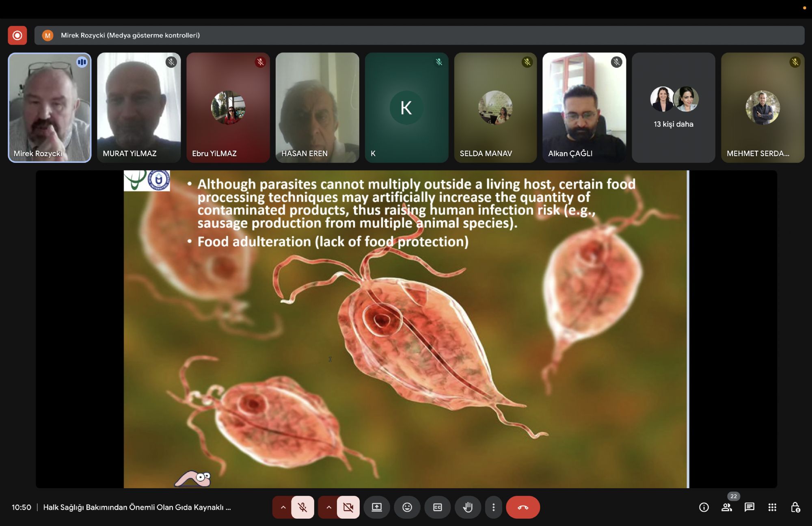The height and width of the screenshot is (526, 812).
Task: Raise hand in the meeting
Action: click(x=468, y=507)
